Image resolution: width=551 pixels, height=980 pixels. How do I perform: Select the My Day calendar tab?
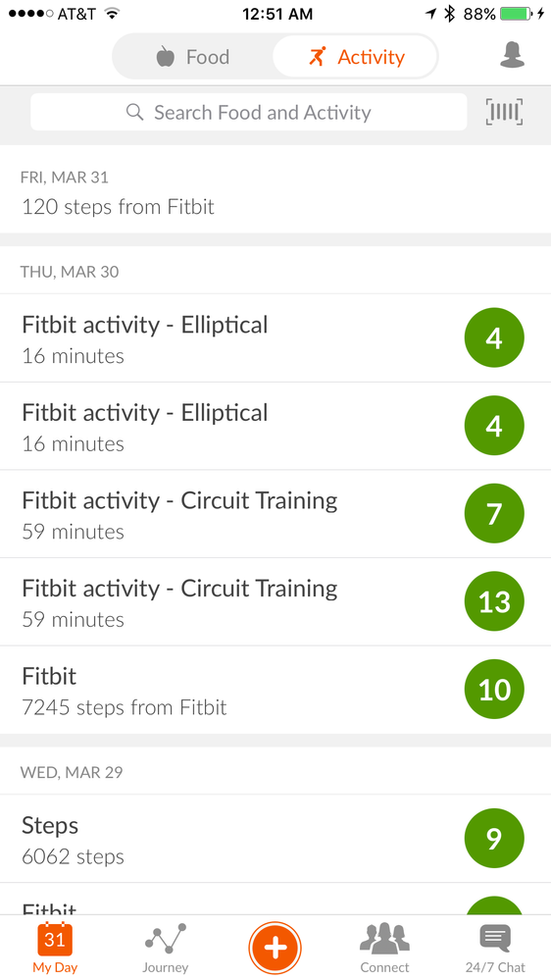tap(55, 948)
